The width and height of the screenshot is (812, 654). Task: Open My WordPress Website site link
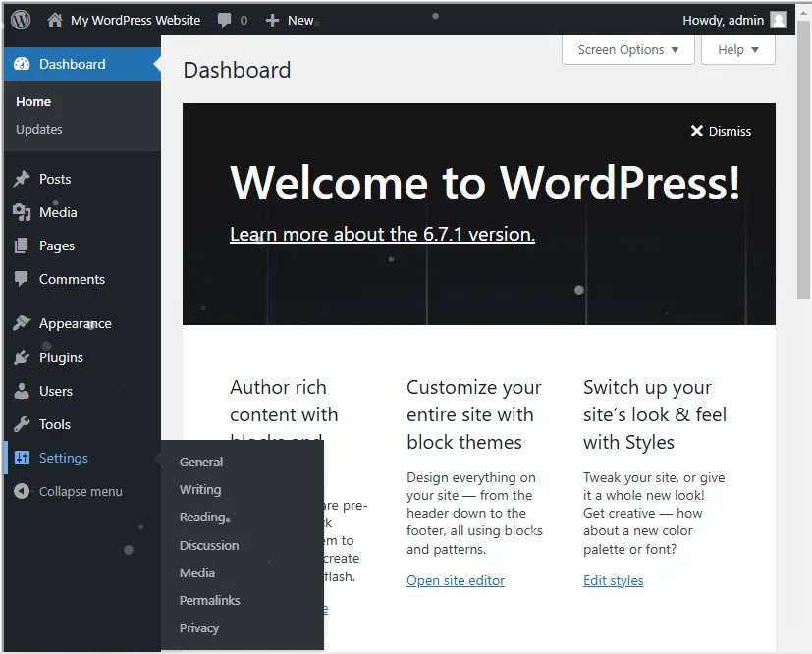(x=135, y=21)
